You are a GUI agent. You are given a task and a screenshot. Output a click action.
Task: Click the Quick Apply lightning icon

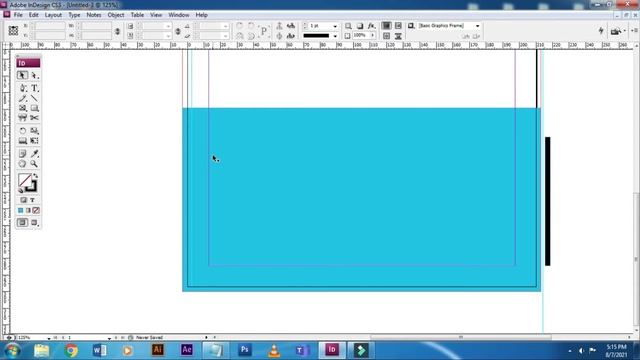pyautogui.click(x=600, y=31)
